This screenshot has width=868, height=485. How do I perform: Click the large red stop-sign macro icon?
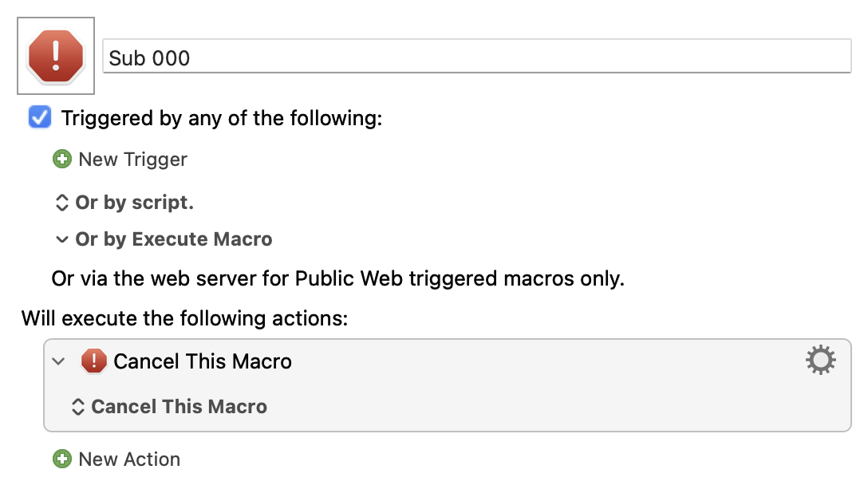click(x=56, y=56)
